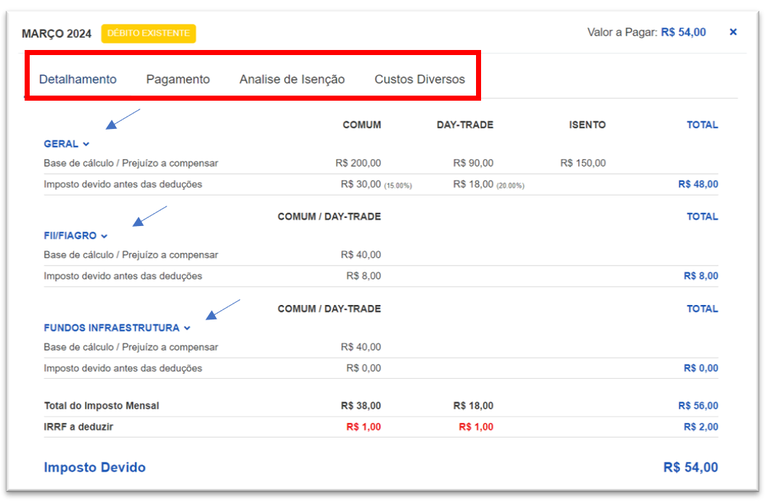Click the IRRF a deduzir label
This screenshot has width=768, height=502.
(78, 427)
